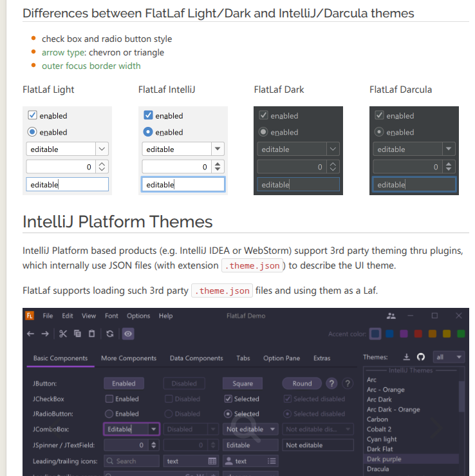Select the JRadioButton Enabled radio button
The image size is (475, 476).
(x=109, y=414)
